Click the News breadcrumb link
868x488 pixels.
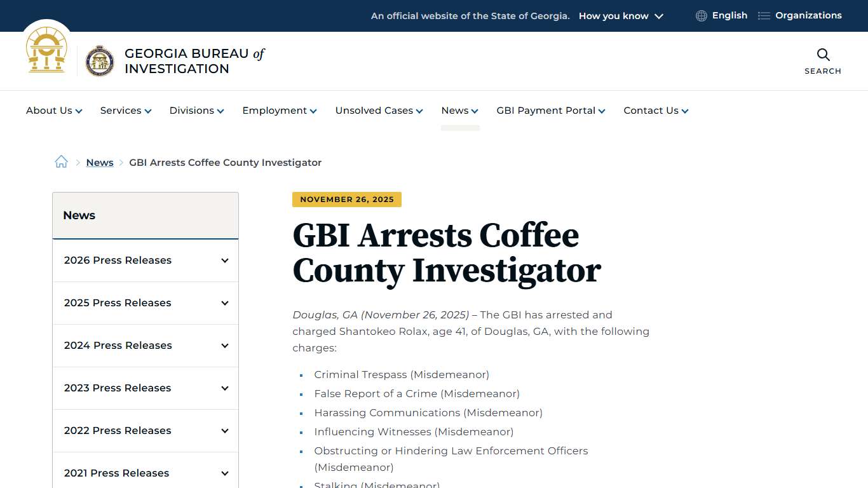pyautogui.click(x=99, y=162)
